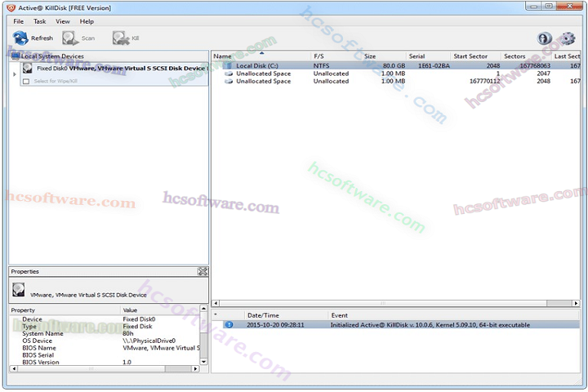This screenshot has height=392, width=588.
Task: Click the Local Disk (C:) volume icon
Action: tap(229, 65)
